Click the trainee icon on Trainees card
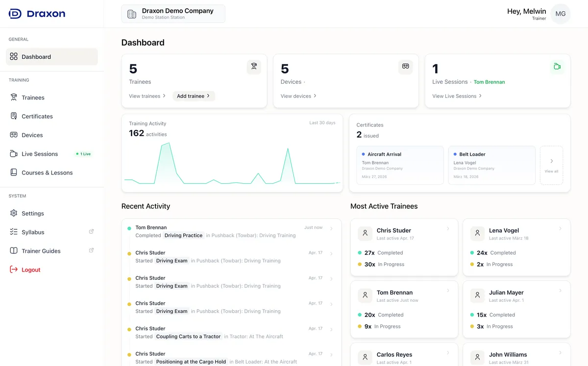This screenshot has width=588, height=366. [x=254, y=67]
